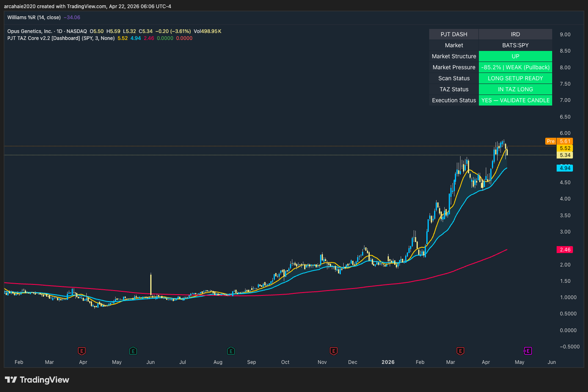This screenshot has height=392, width=588.
Task: Select the orange Pre-market price tag
Action: [x=551, y=141]
